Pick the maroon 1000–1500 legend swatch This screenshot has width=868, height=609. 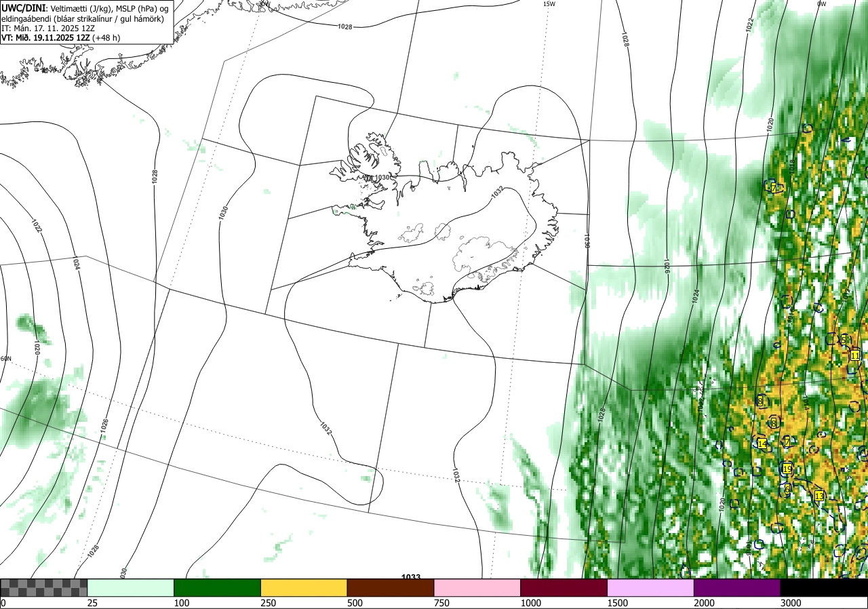point(564,587)
